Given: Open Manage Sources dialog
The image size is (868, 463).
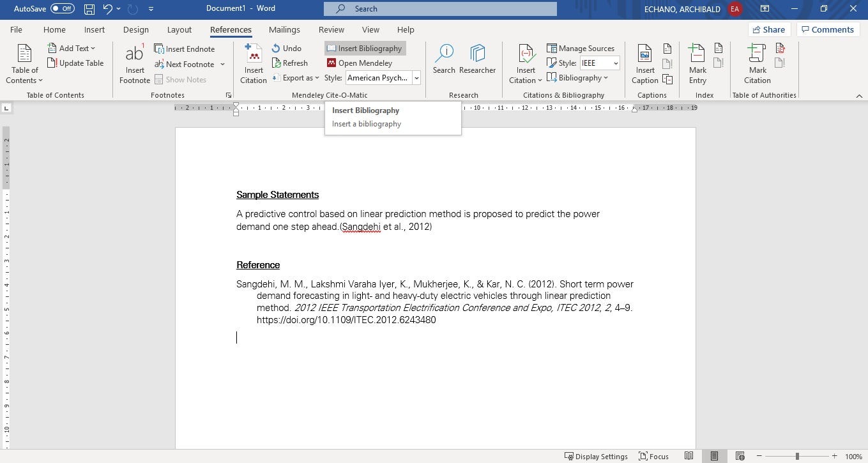Looking at the screenshot, I should point(581,49).
